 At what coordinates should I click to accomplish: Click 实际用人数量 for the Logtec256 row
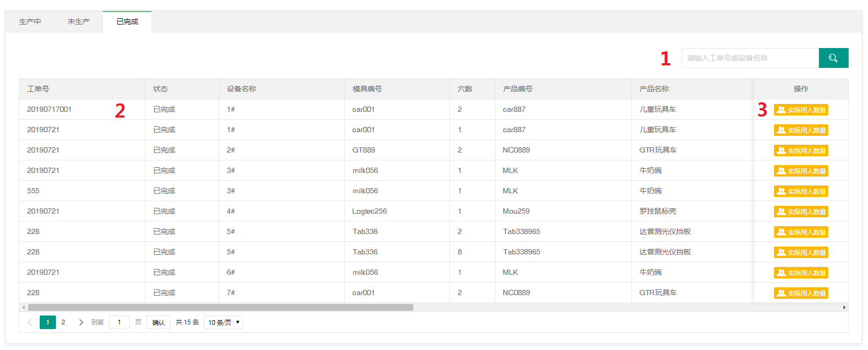click(801, 212)
